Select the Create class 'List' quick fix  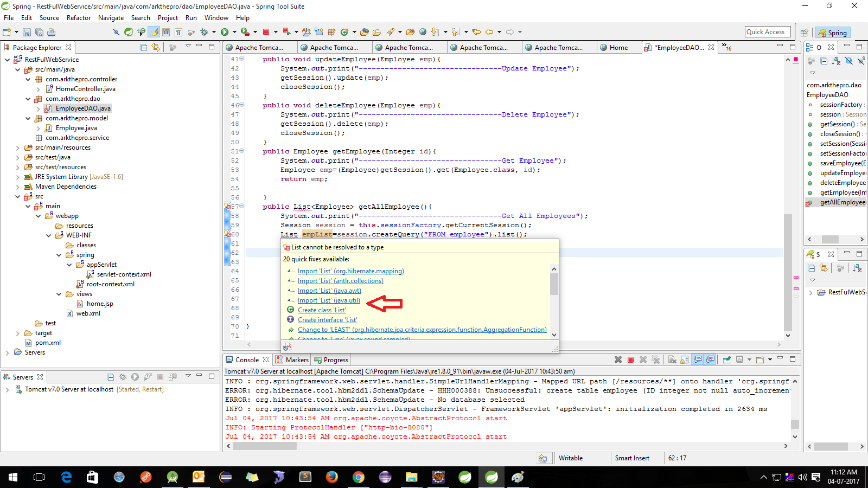tap(321, 310)
